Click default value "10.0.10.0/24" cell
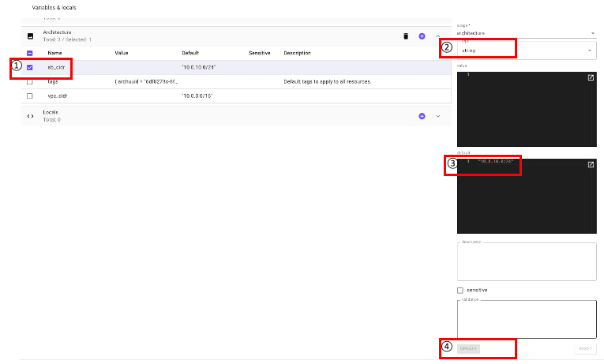Viewport: 604px width, 364px height. click(199, 67)
